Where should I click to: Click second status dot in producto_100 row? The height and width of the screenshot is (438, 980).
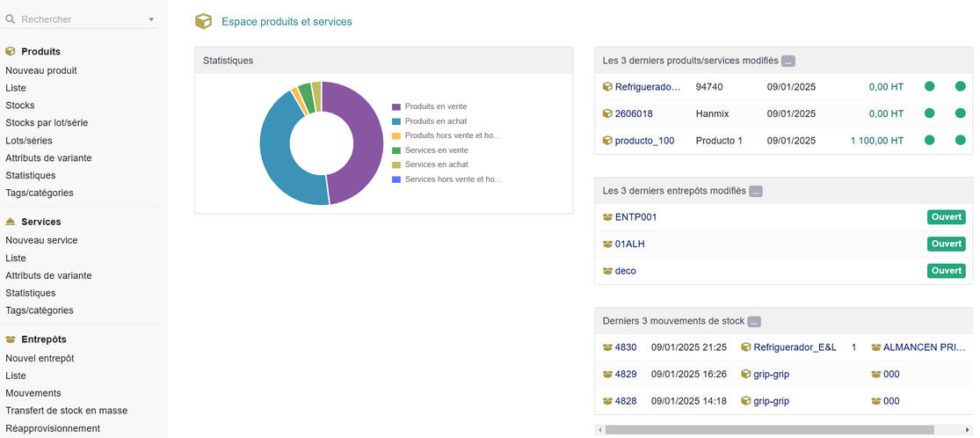click(961, 140)
